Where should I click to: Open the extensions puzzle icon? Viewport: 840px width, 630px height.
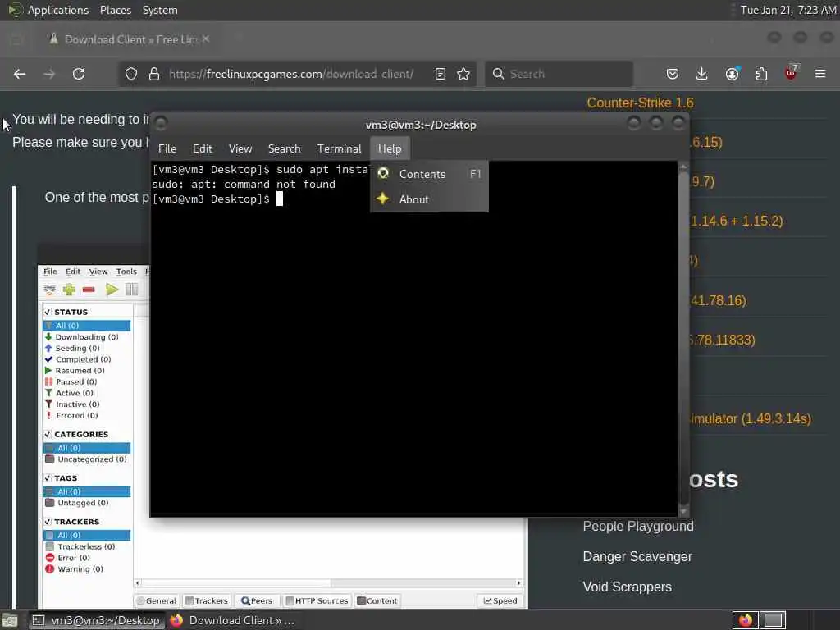pos(761,74)
